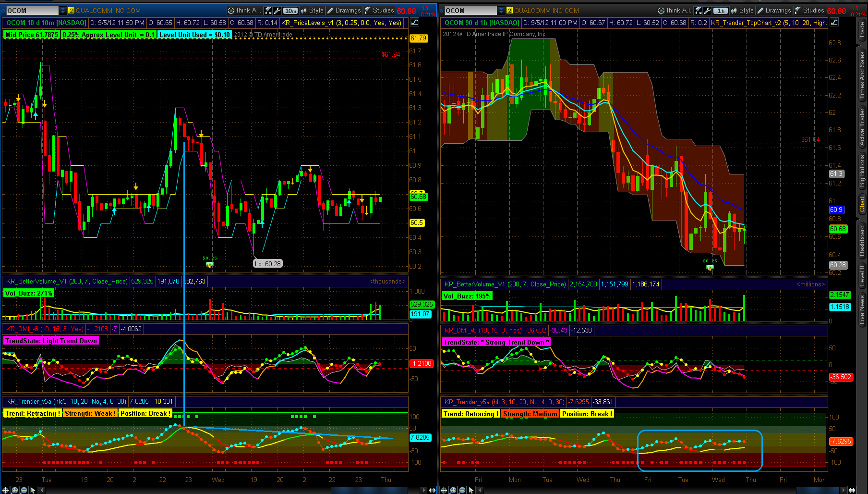The width and height of the screenshot is (868, 494).
Task: Expand the symbol dropdown on the 1h chart
Action: point(502,11)
